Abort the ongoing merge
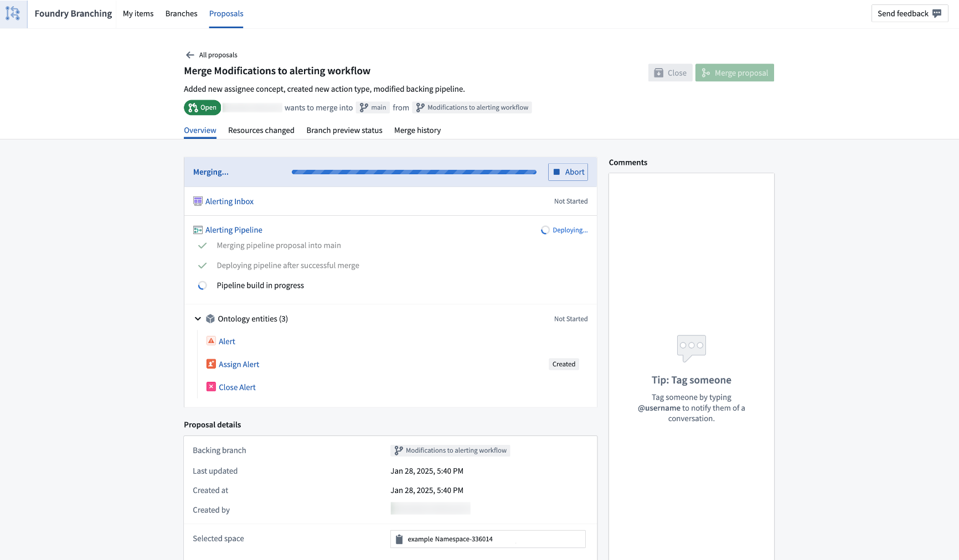 (568, 172)
